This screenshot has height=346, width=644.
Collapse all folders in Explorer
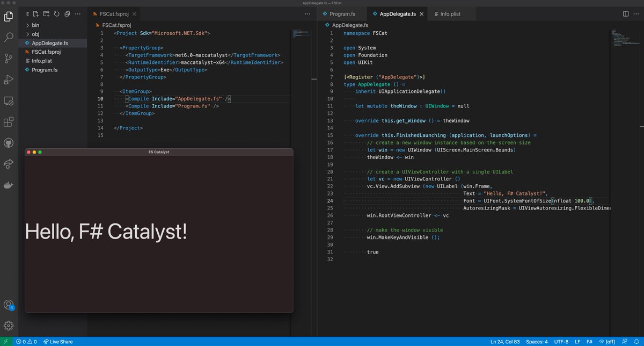click(67, 13)
